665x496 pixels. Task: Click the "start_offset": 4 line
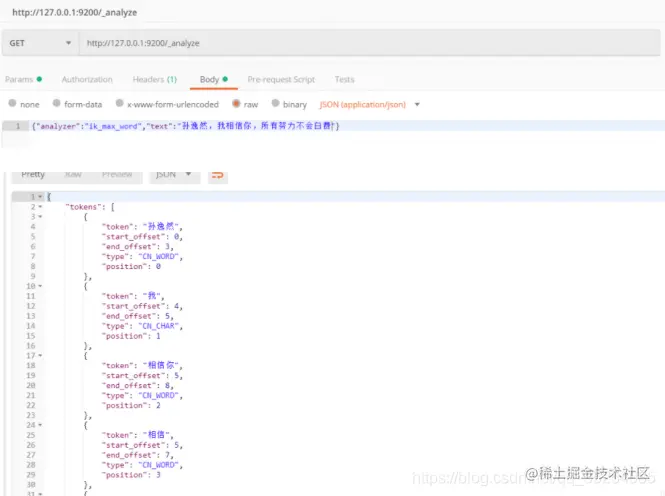coord(142,306)
